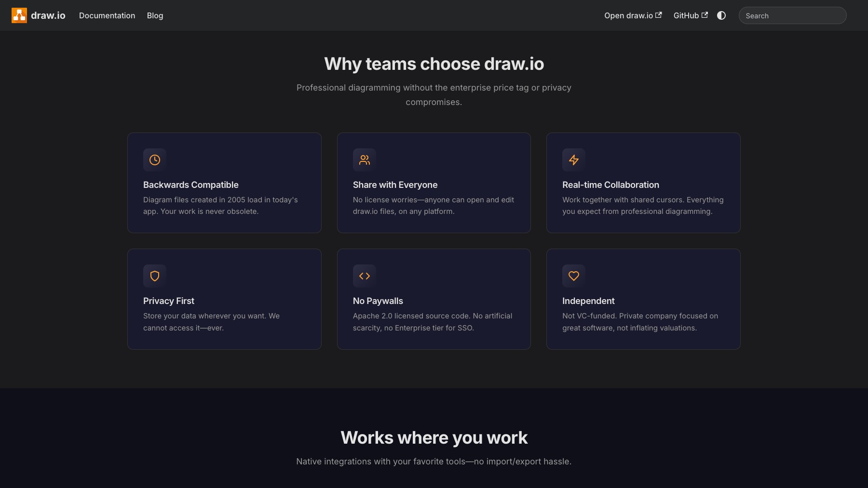This screenshot has height=488, width=868.
Task: Click the people icon on Share with Everyone card
Action: pyautogui.click(x=365, y=160)
